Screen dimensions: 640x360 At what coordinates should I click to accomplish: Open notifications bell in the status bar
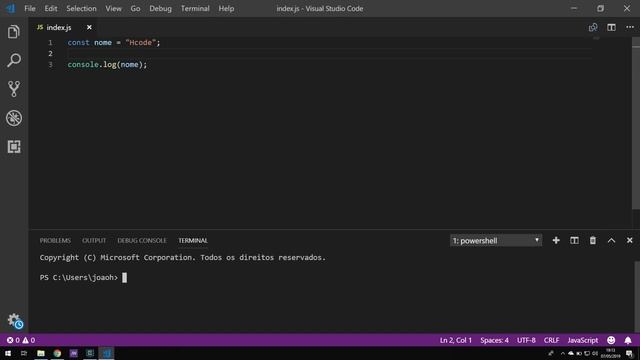628,340
